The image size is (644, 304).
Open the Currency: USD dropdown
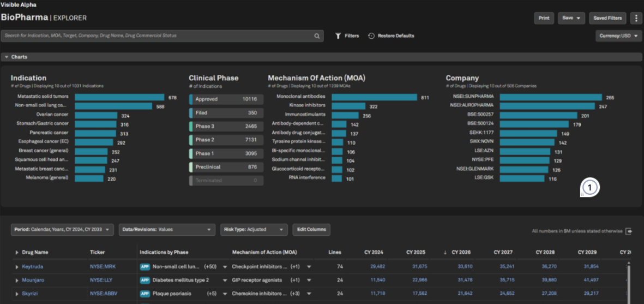click(x=618, y=36)
